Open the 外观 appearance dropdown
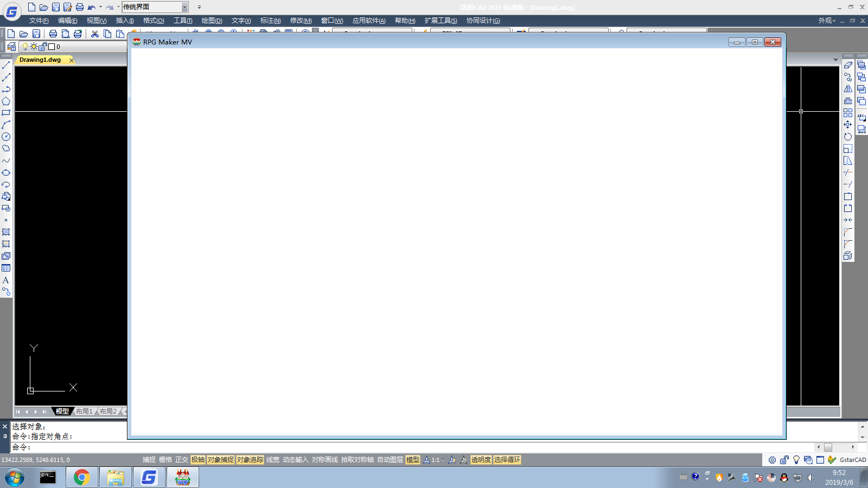The image size is (868, 488). 827,21
